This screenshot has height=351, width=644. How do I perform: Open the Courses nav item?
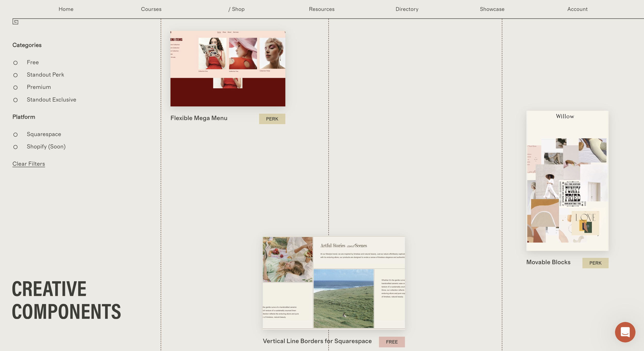coord(151,9)
